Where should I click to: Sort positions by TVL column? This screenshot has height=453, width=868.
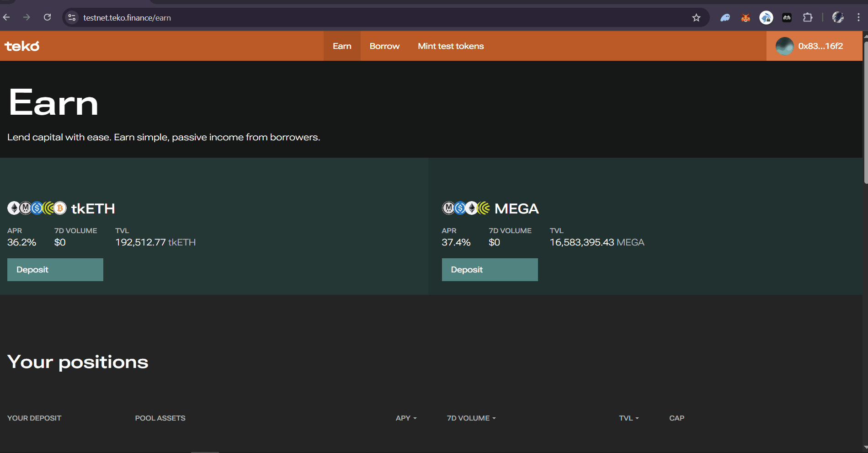point(629,418)
